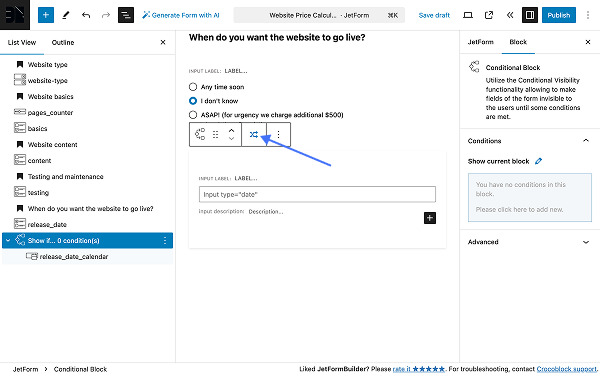Screen dimensions: 600x375
Task: Close the List View panel
Action: pos(163,42)
